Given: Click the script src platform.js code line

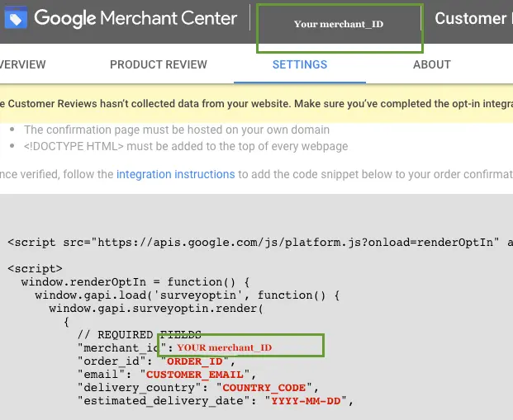Looking at the screenshot, I should tap(260, 243).
